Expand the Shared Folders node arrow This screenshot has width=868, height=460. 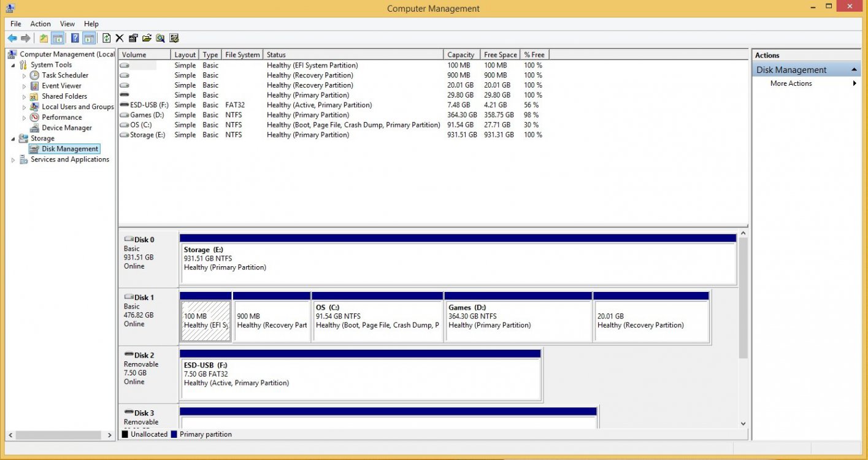tap(25, 96)
